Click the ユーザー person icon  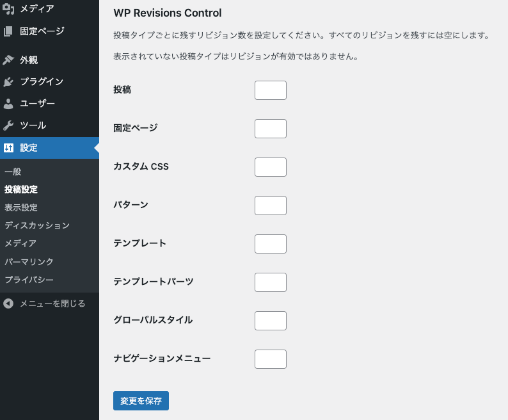8,104
